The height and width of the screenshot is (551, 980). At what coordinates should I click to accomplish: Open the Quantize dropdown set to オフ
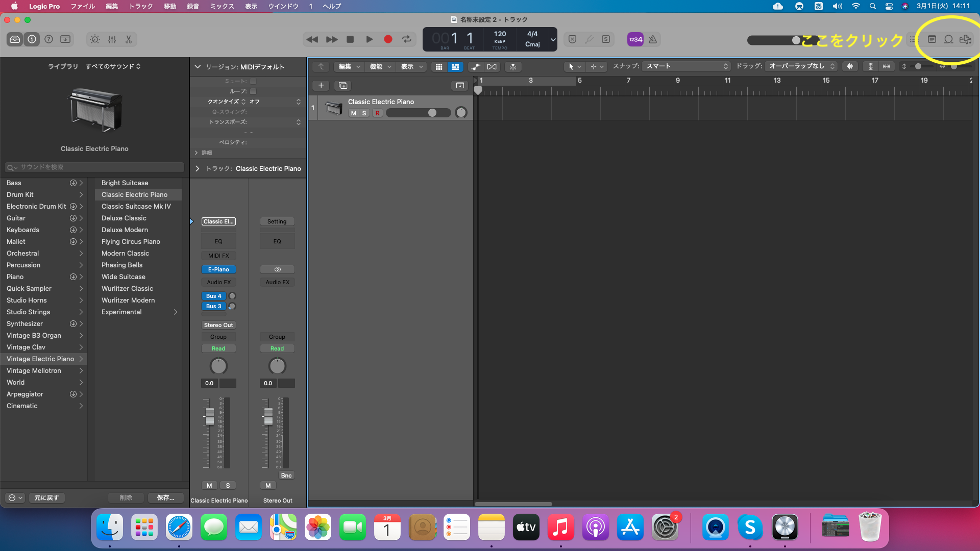(275, 102)
